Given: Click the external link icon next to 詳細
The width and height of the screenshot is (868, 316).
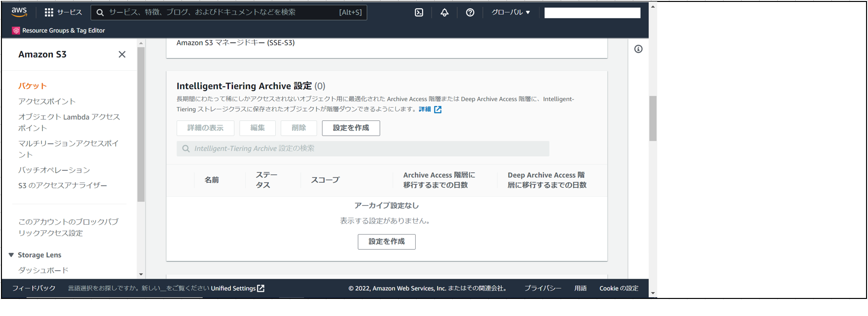Looking at the screenshot, I should 438,109.
